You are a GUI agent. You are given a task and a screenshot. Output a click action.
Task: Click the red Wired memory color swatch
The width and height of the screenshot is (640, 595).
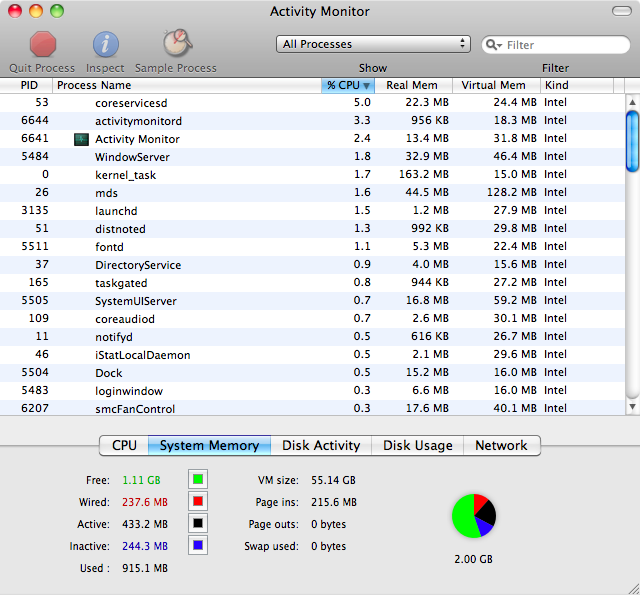[198, 501]
